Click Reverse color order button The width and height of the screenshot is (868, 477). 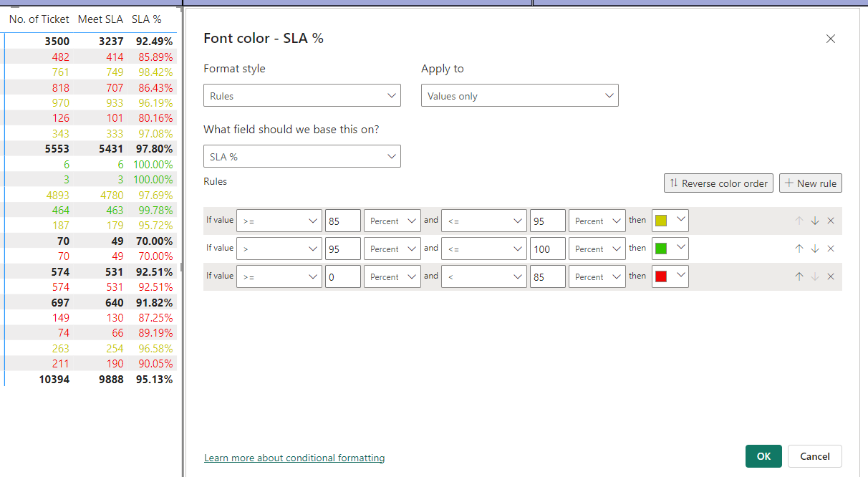pyautogui.click(x=719, y=183)
